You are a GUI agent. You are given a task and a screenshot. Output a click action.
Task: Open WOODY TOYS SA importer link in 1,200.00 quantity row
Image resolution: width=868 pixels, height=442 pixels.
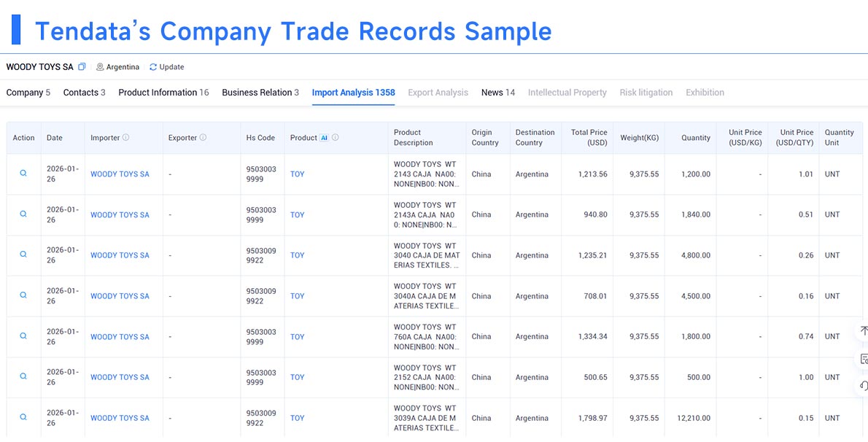pos(120,174)
